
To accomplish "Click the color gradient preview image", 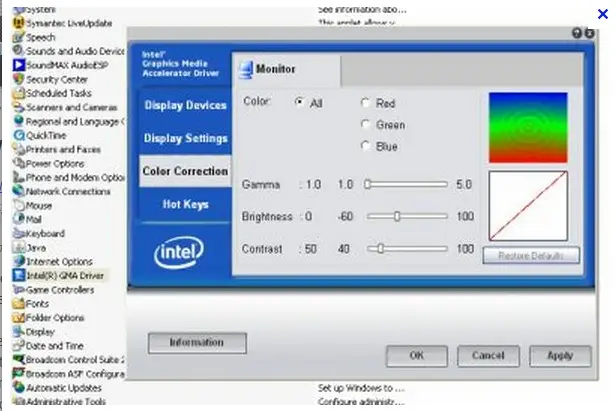I will [x=528, y=128].
